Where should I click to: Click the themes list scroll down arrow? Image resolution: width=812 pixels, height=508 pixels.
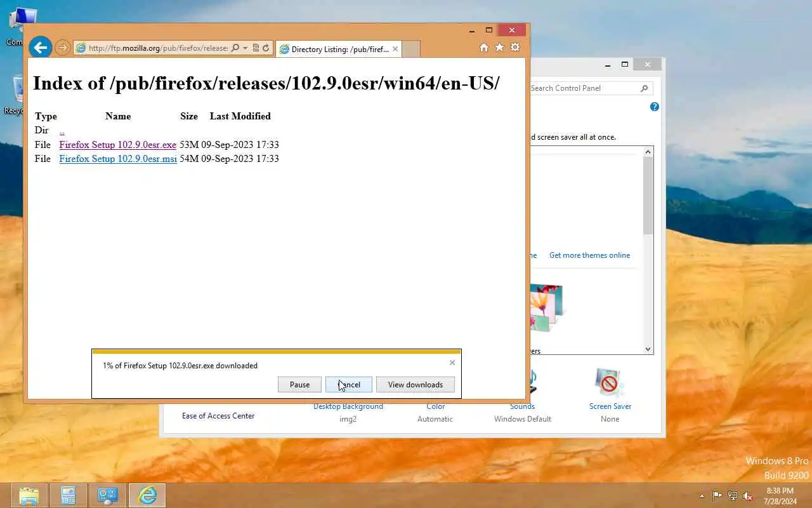648,349
